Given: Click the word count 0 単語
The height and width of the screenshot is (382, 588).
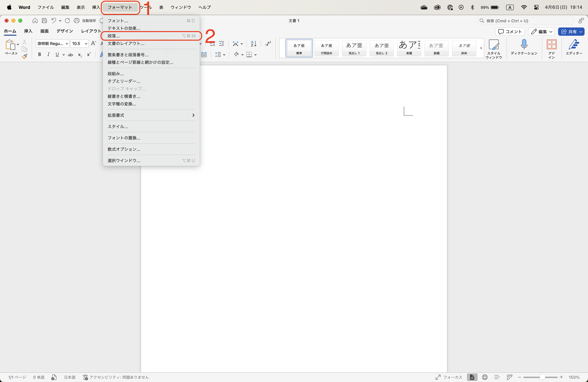Looking at the screenshot, I should tap(39, 377).
